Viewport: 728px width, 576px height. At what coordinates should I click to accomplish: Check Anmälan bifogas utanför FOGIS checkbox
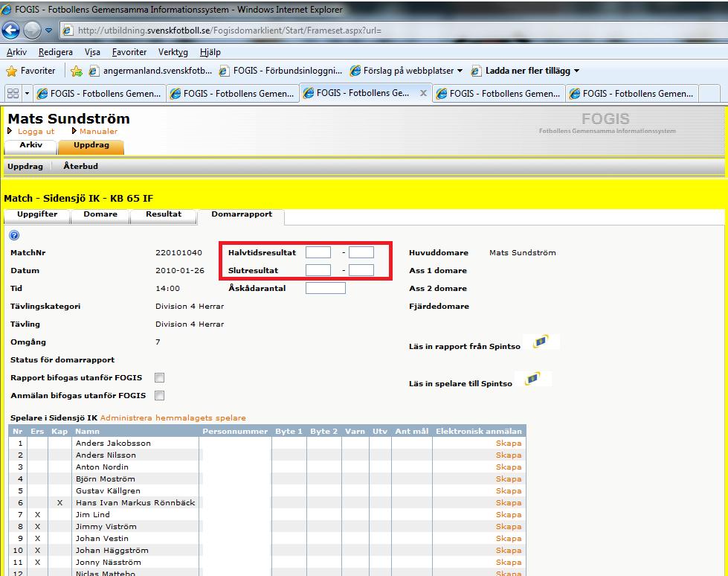coord(159,395)
